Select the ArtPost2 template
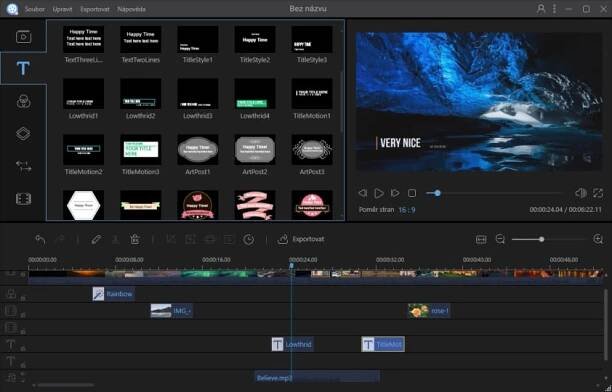Viewport: 612px width, 392px height. (x=255, y=150)
